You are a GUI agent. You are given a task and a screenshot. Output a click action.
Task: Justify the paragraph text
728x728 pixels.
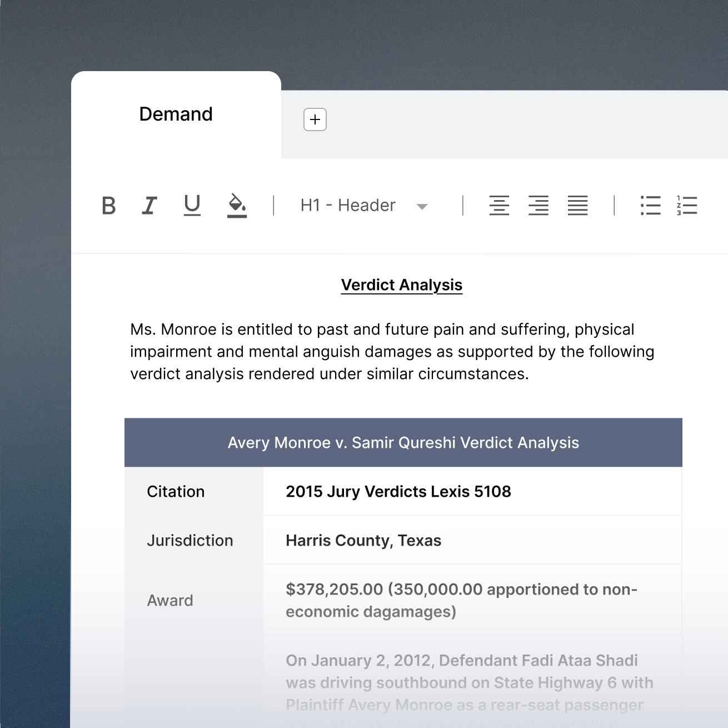[x=577, y=206]
